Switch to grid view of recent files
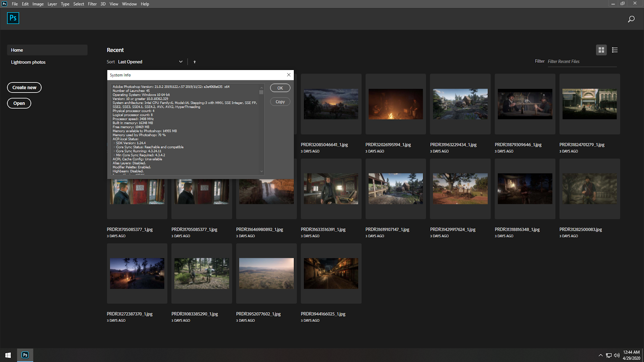The height and width of the screenshot is (362, 644). coord(601,50)
